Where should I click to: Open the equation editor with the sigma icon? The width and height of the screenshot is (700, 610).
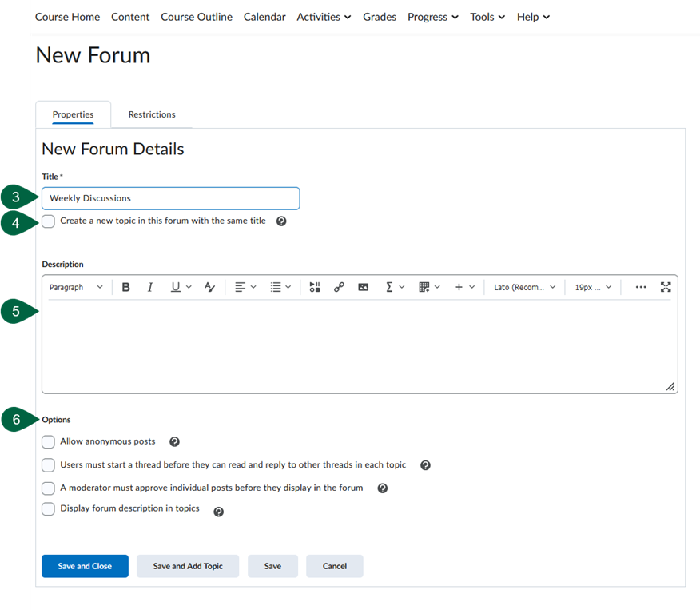[x=390, y=286]
